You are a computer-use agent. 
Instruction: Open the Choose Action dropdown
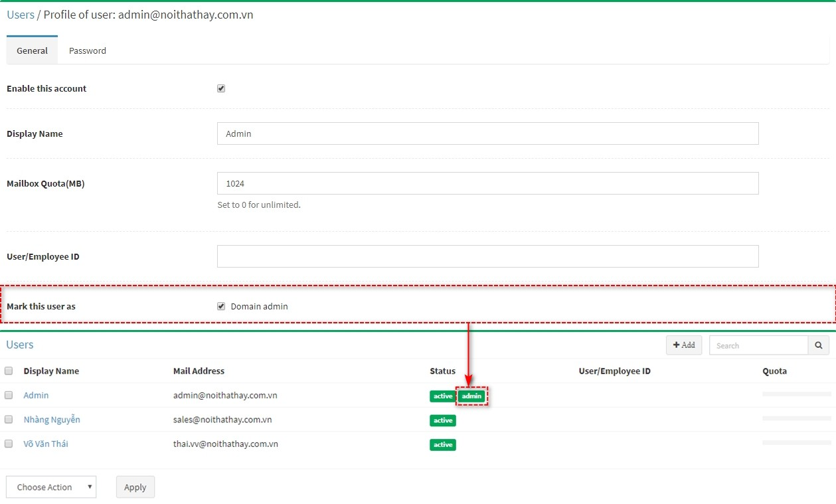pyautogui.click(x=51, y=487)
